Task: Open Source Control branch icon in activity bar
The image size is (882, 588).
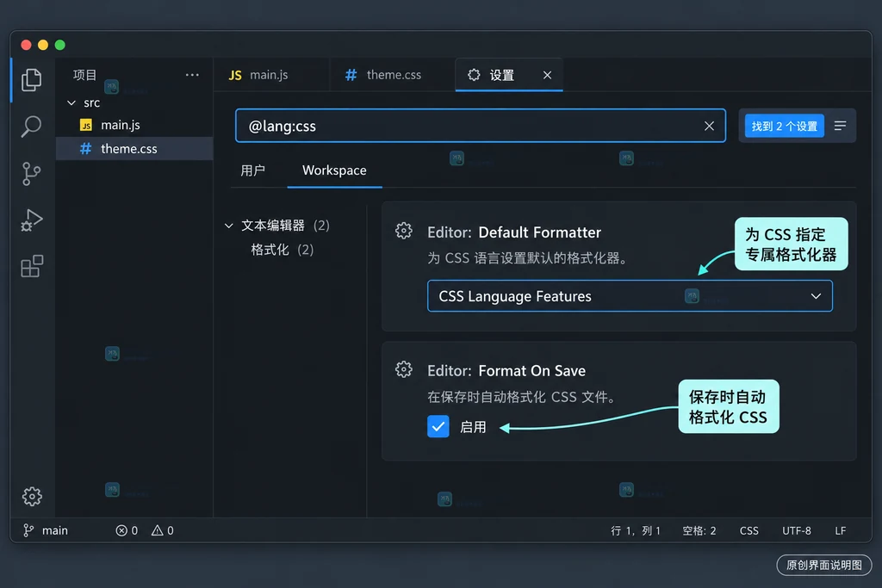Action: pyautogui.click(x=32, y=174)
